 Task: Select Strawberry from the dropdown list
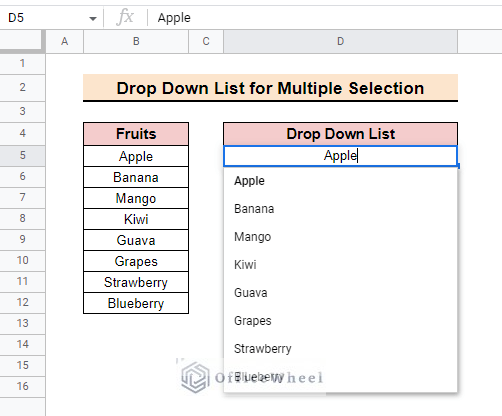[340, 349]
